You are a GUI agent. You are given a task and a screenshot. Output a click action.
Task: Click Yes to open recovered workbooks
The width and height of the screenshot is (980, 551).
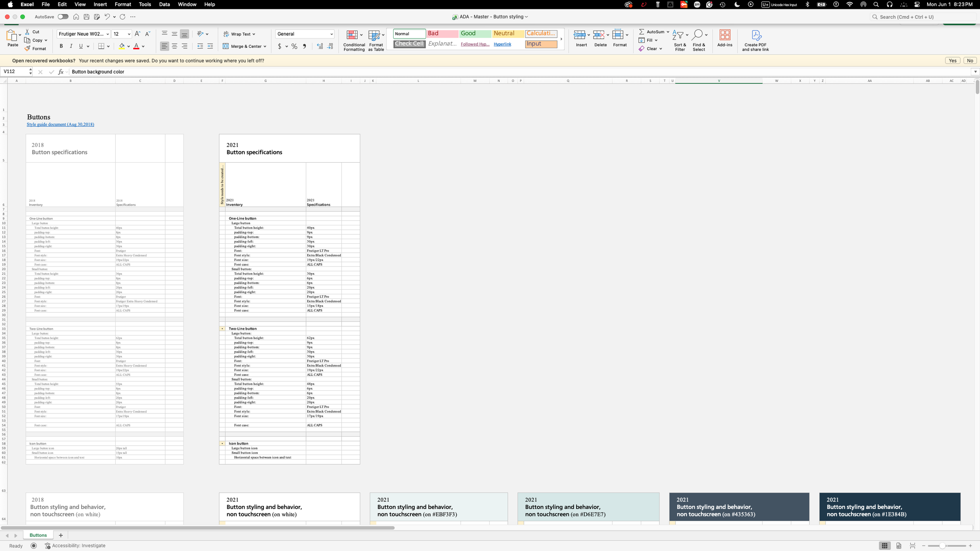coord(953,61)
